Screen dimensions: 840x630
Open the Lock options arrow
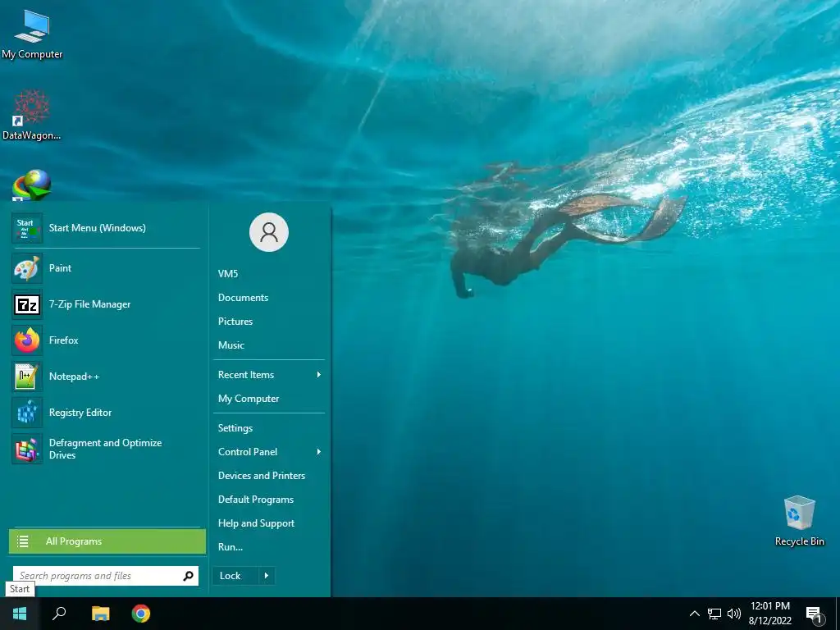click(267, 576)
